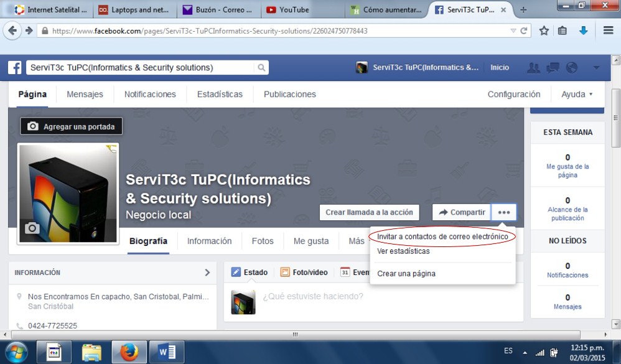Viewport: 621px width, 364px height.
Task: Open Word from the taskbar
Action: [167, 352]
